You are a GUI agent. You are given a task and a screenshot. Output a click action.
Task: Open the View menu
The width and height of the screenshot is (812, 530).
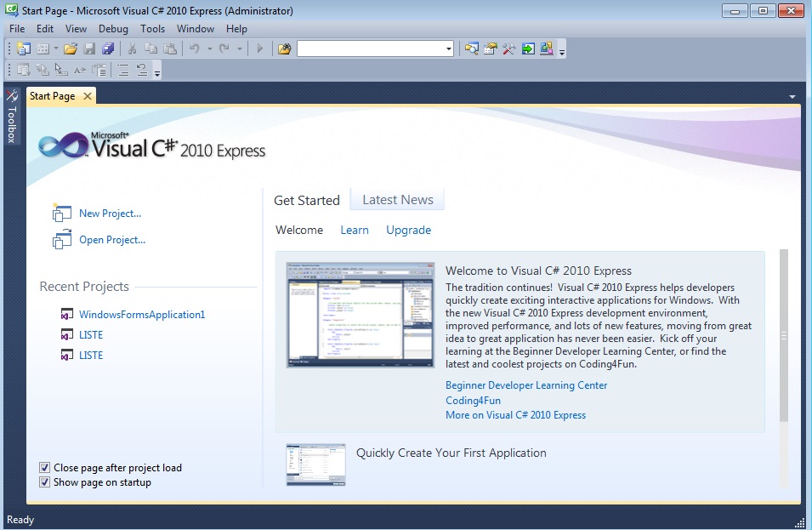[x=77, y=28]
